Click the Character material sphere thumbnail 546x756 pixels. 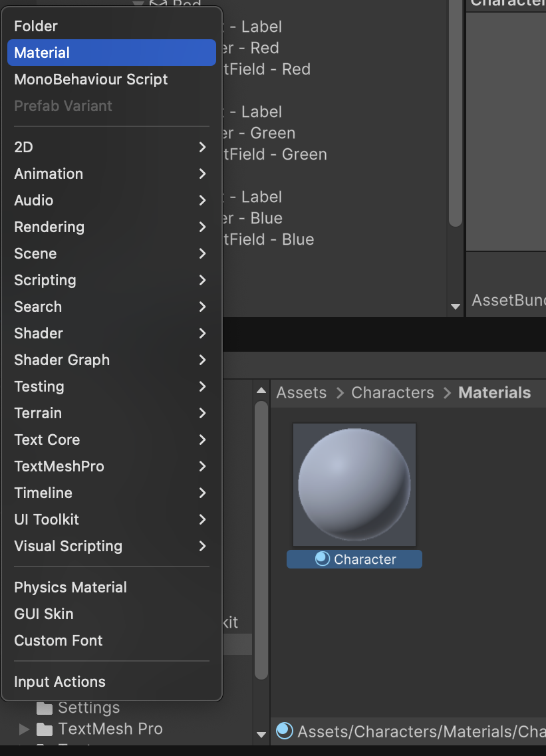[x=354, y=484]
